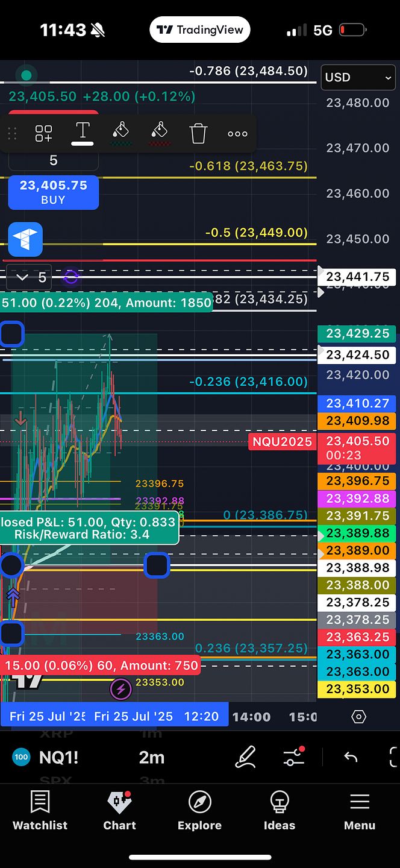Open three-dots more options in toolbar
Image resolution: width=400 pixels, height=868 pixels.
click(x=237, y=134)
